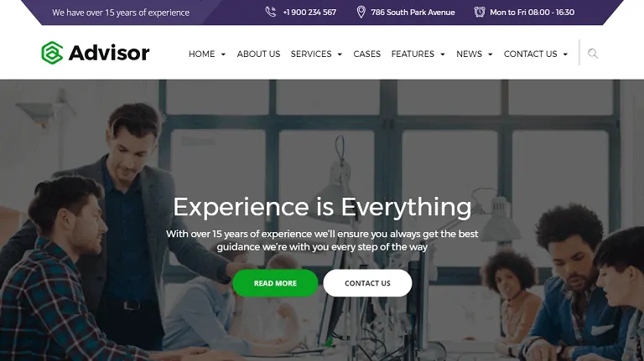Viewport: 644px width, 361px height.
Task: Click the alarm clock icon
Action: 480,12
